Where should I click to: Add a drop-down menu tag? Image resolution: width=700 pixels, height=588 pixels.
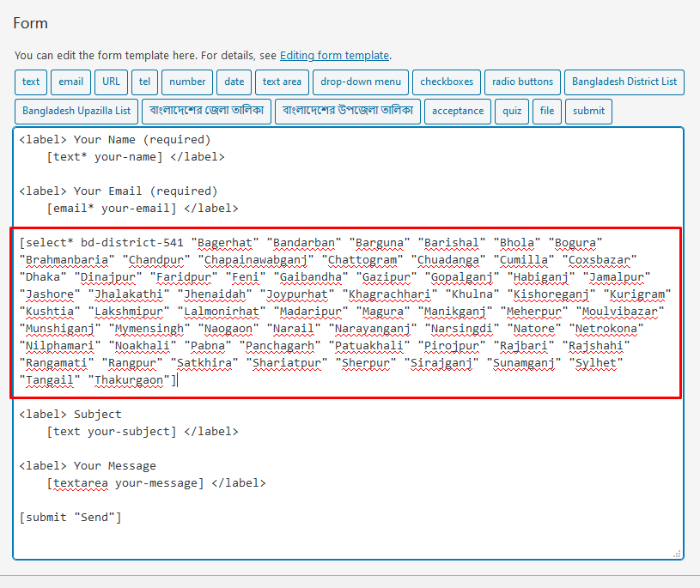coord(361,82)
